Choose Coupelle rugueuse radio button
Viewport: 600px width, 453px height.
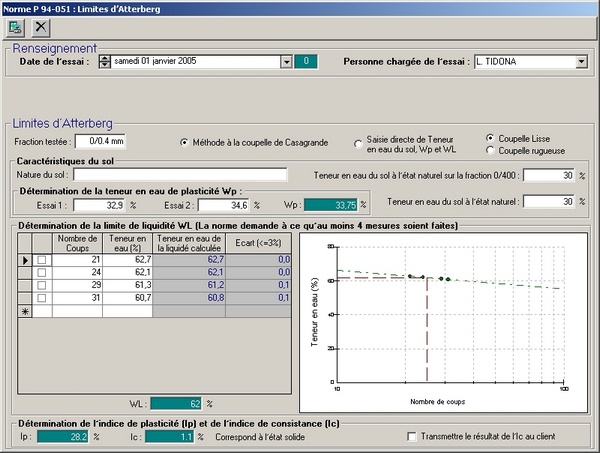[x=490, y=150]
